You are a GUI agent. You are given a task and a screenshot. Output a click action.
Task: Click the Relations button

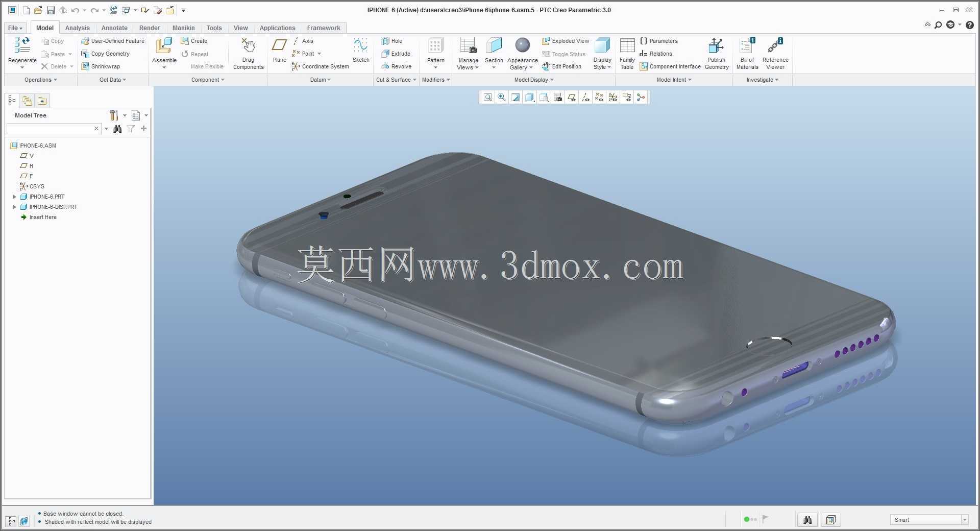[656, 54]
